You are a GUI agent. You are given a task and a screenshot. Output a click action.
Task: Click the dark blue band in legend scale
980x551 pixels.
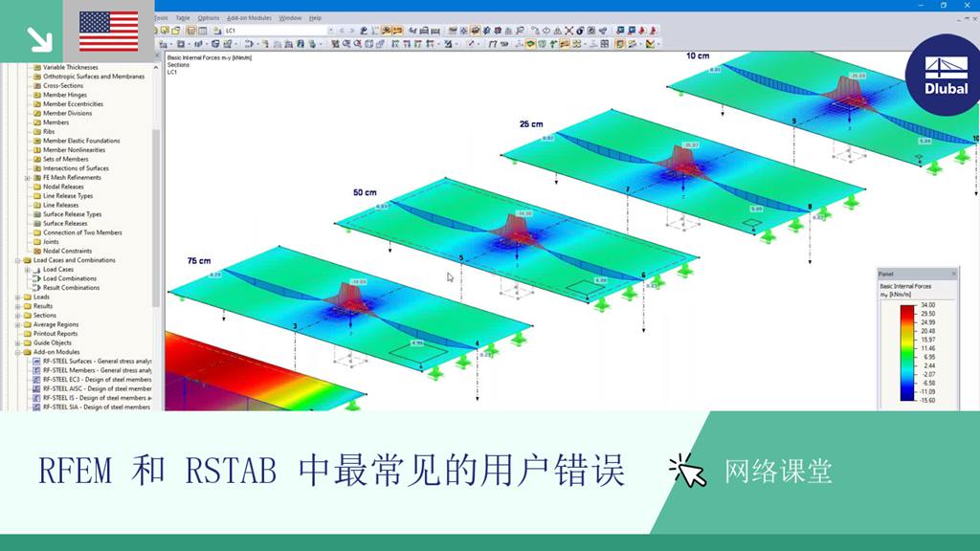907,395
